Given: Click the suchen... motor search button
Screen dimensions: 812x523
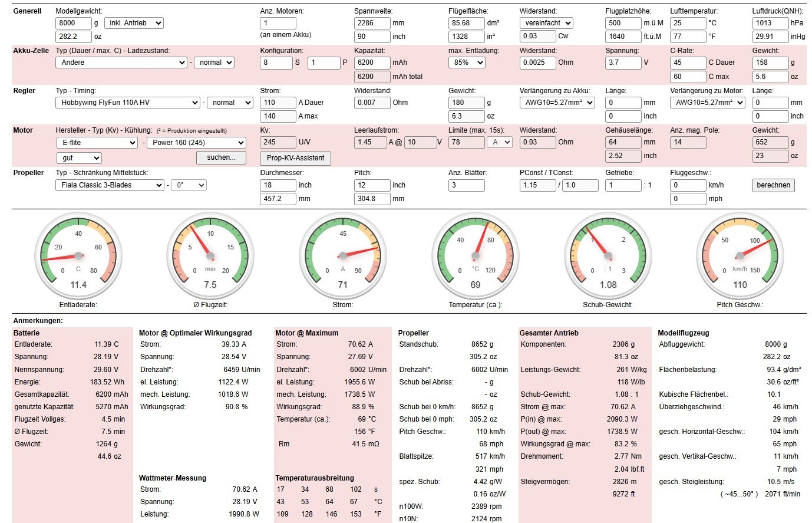Looking at the screenshot, I should click(x=221, y=157).
